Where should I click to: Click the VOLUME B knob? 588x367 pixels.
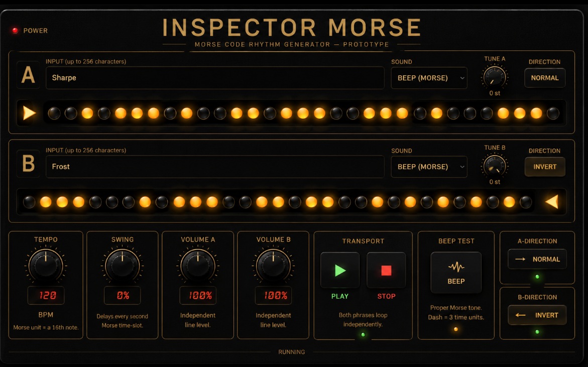(x=273, y=265)
